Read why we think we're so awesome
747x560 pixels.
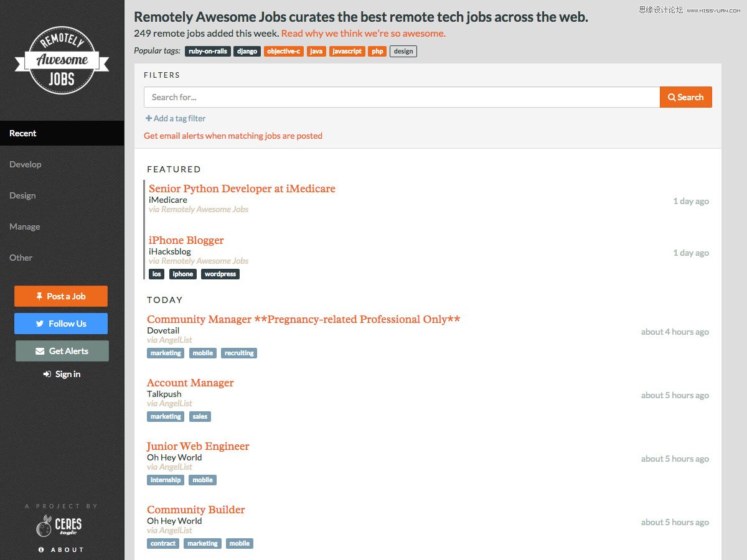364,34
